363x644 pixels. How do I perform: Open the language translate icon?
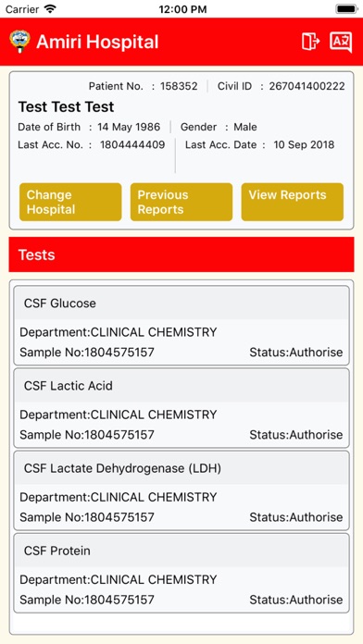click(x=341, y=42)
